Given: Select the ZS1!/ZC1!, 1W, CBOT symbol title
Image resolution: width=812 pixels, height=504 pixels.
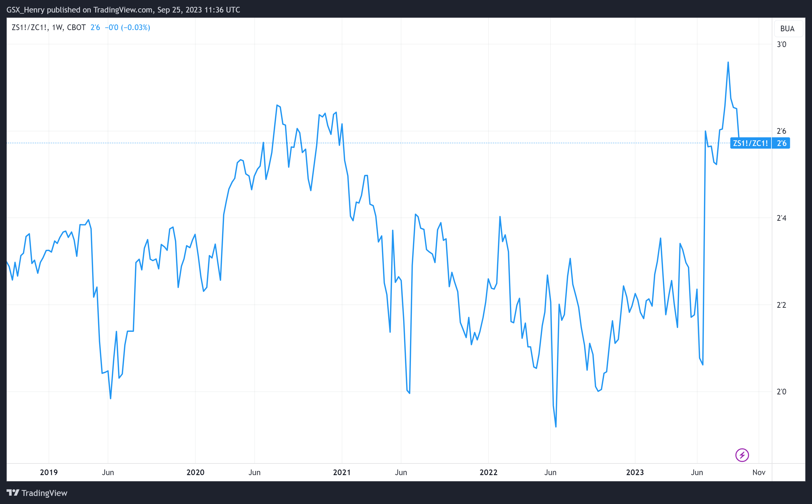Looking at the screenshot, I should [x=49, y=27].
